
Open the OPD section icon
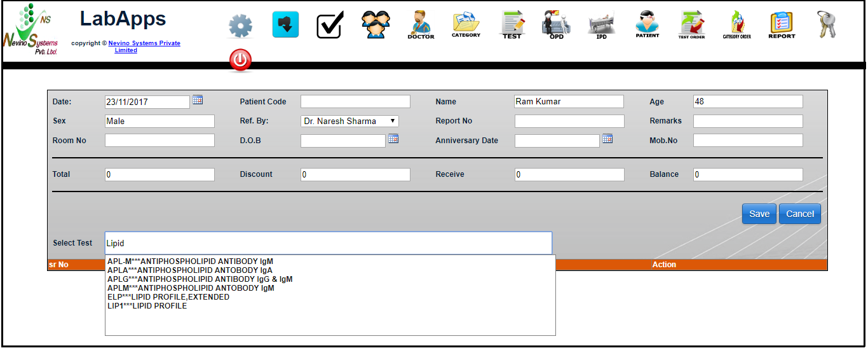(556, 25)
